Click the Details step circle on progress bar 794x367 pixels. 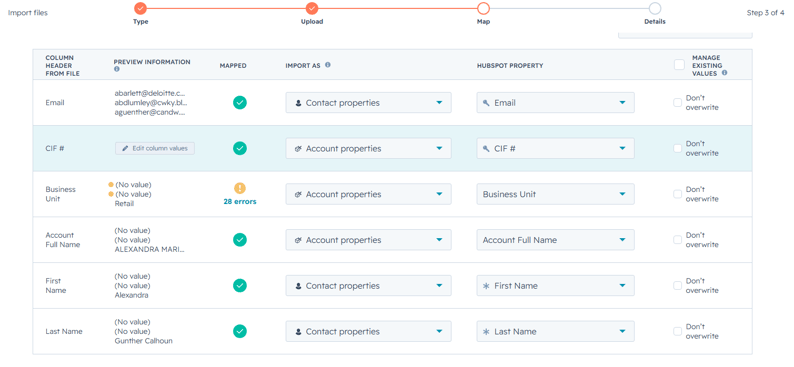click(655, 8)
